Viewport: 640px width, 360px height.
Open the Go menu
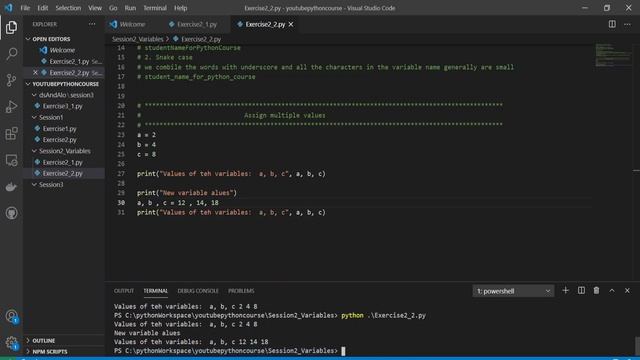[x=113, y=8]
